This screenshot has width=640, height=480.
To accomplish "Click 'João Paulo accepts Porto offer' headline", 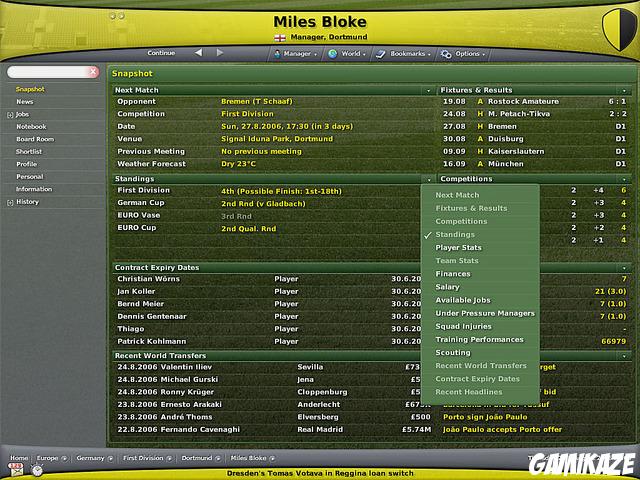I will pyautogui.click(x=502, y=430).
